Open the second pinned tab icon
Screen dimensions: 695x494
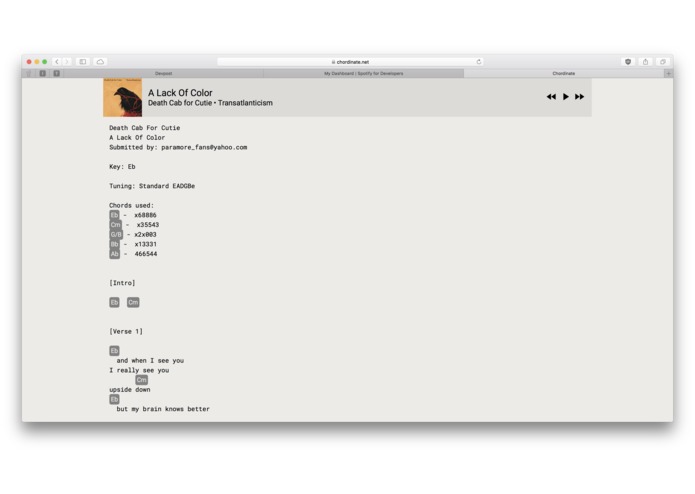coord(43,74)
